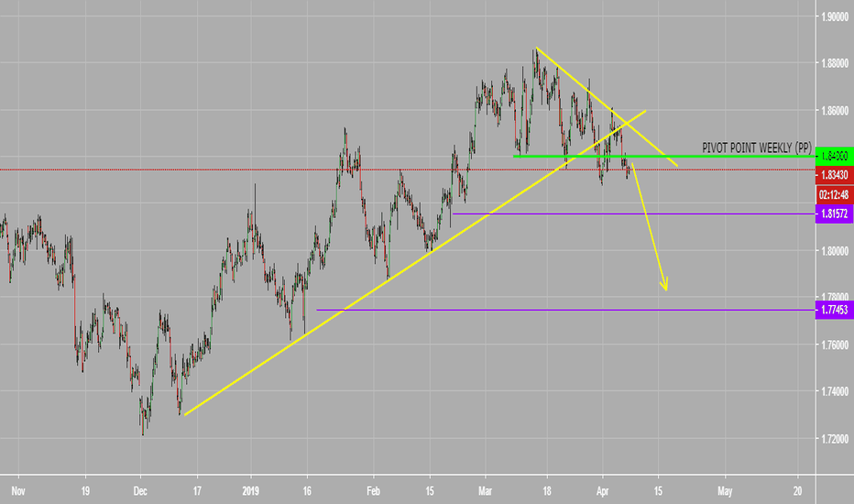
Task: Click the purple price label 1.77453
Action: click(x=835, y=310)
